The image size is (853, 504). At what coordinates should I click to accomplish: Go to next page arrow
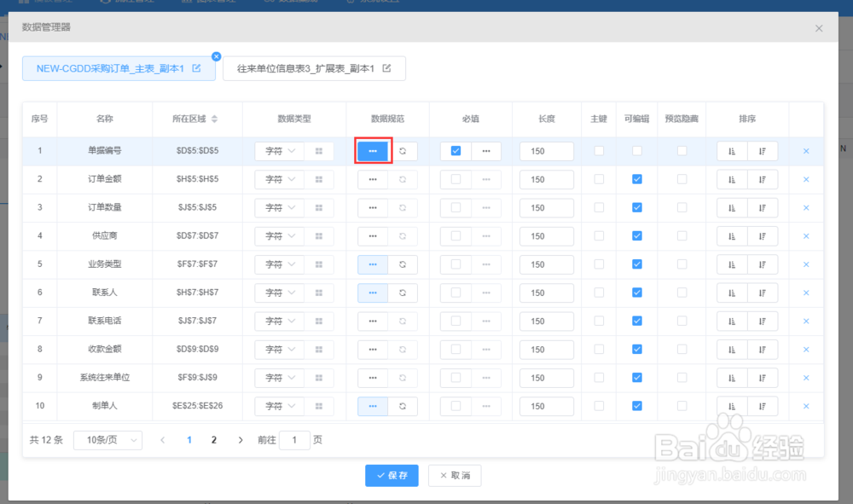tap(241, 440)
